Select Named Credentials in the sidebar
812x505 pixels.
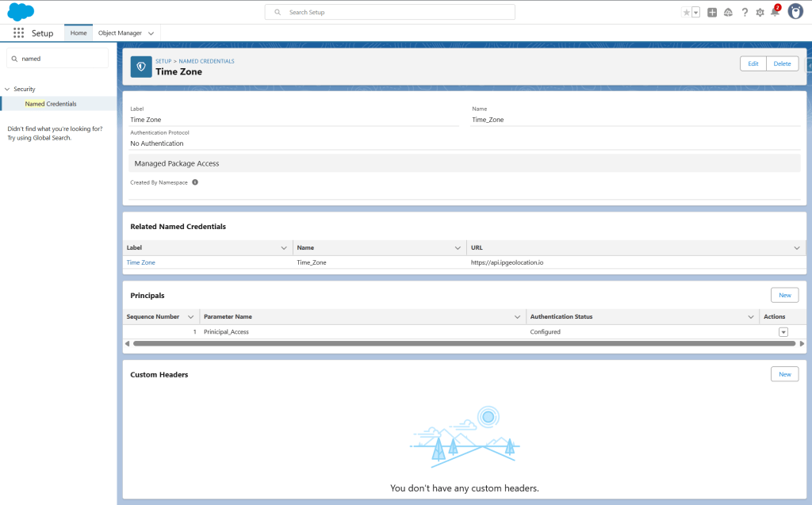[x=51, y=104]
